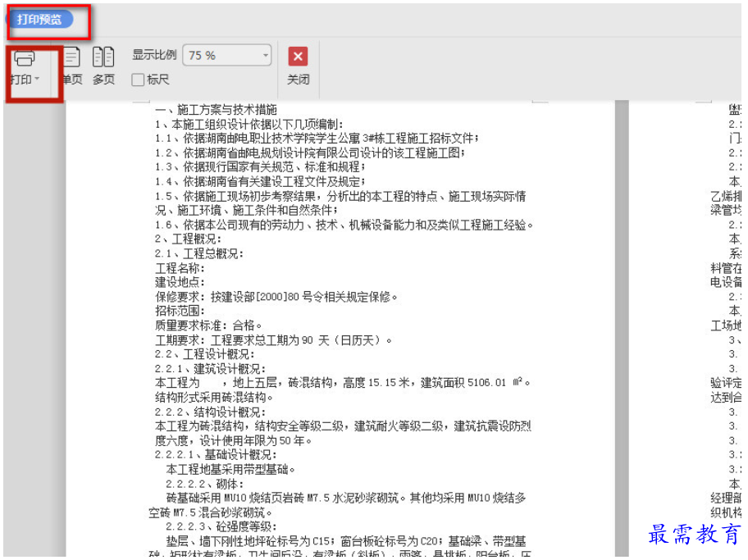
Task: Click the second page preview on the right
Action: click(685, 328)
